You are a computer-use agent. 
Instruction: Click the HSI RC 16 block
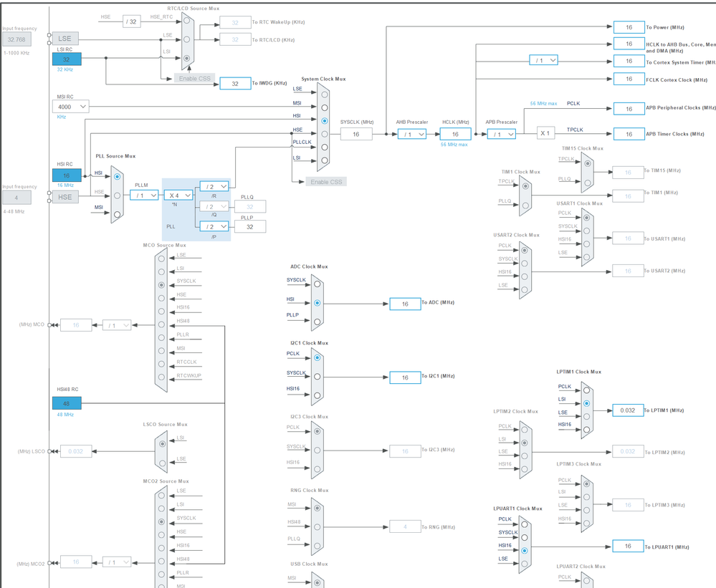coord(67,175)
